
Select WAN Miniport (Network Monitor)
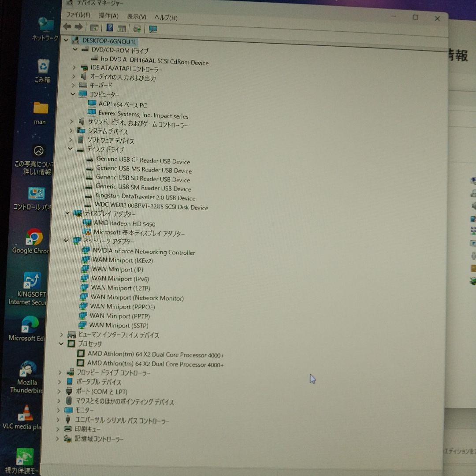[x=137, y=297]
